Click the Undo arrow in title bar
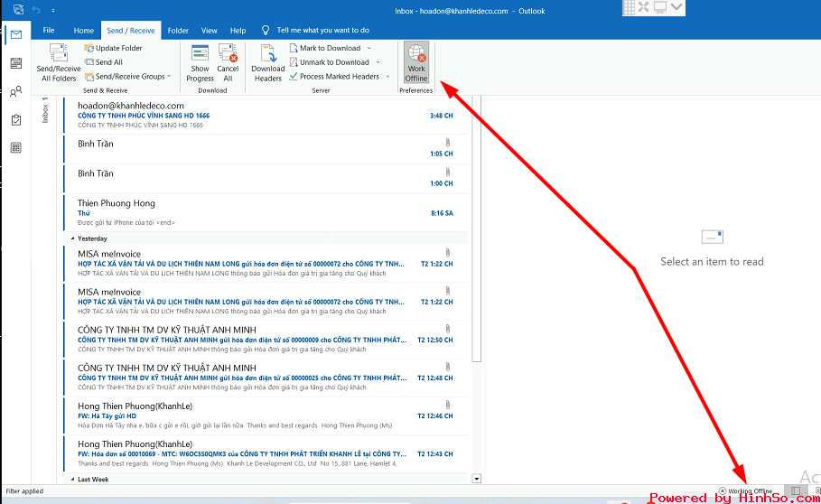The image size is (821, 504). pos(36,9)
